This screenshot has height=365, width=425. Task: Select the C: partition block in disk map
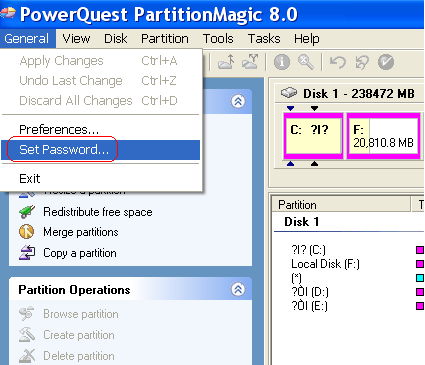pyautogui.click(x=313, y=136)
